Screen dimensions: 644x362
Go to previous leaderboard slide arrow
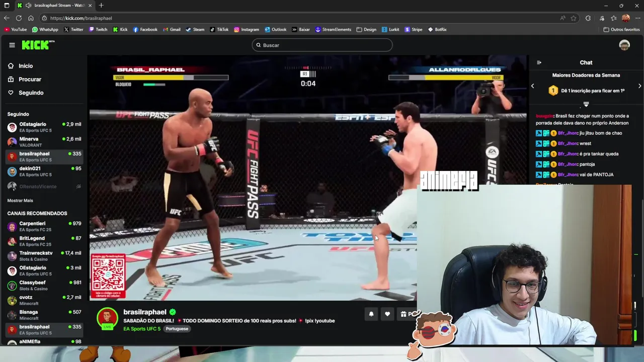click(532, 86)
